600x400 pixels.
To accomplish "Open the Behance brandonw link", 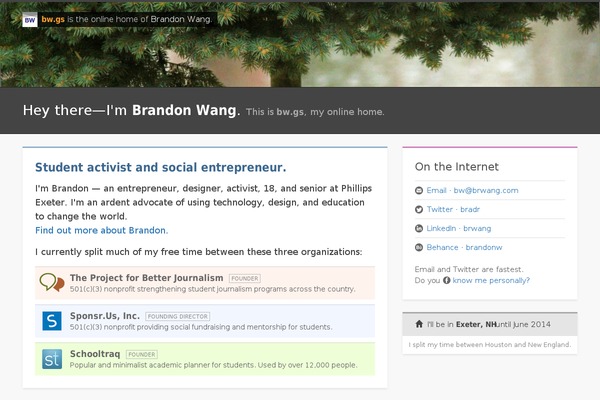I will [465, 248].
